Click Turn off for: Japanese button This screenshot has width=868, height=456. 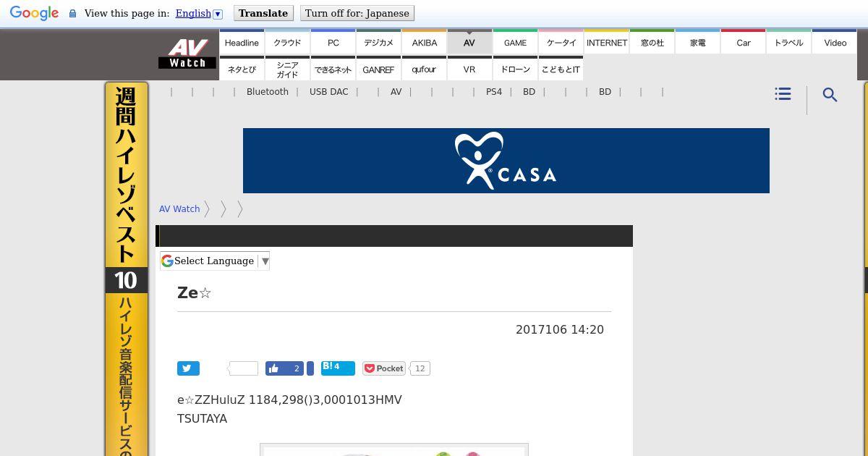(357, 13)
